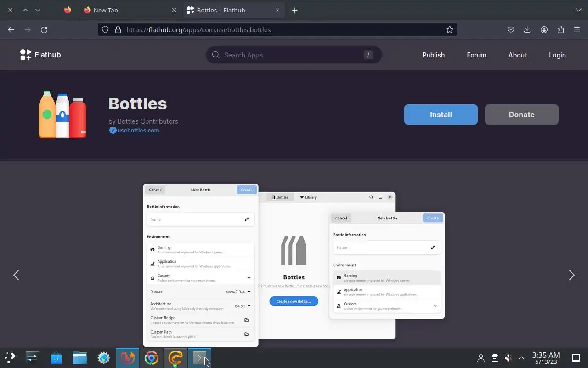Open the yellow swirl taskbar app
Screen dimensions: 588x368
pos(175,357)
